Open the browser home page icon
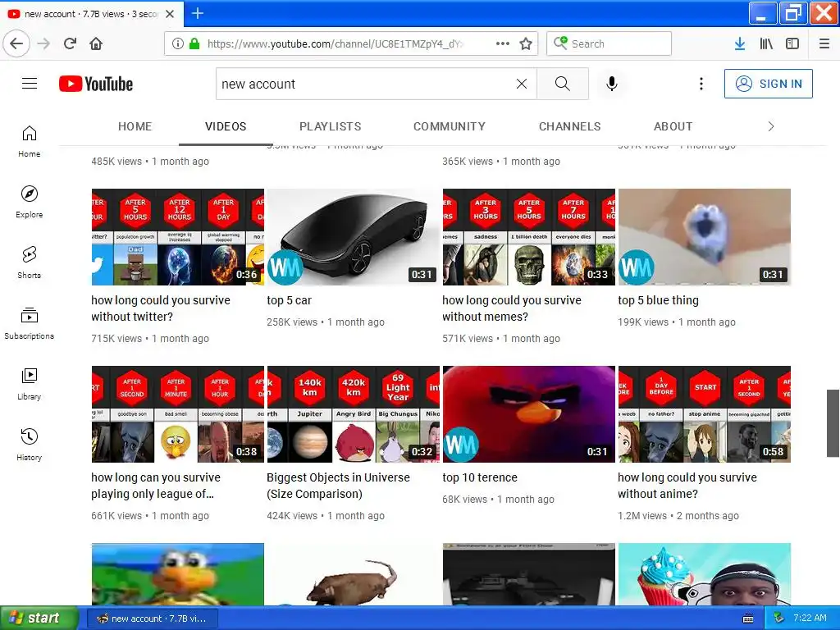Screen dimensions: 840x630 tap(96, 43)
